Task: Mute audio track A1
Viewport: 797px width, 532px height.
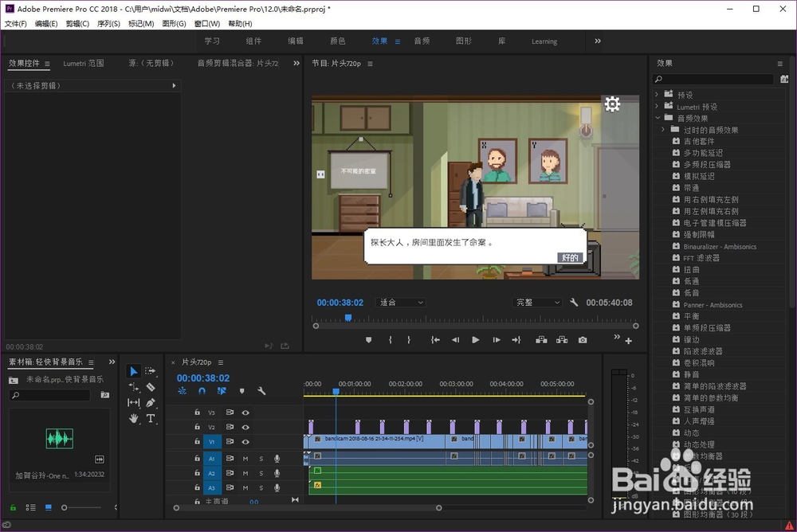Action: (245, 459)
